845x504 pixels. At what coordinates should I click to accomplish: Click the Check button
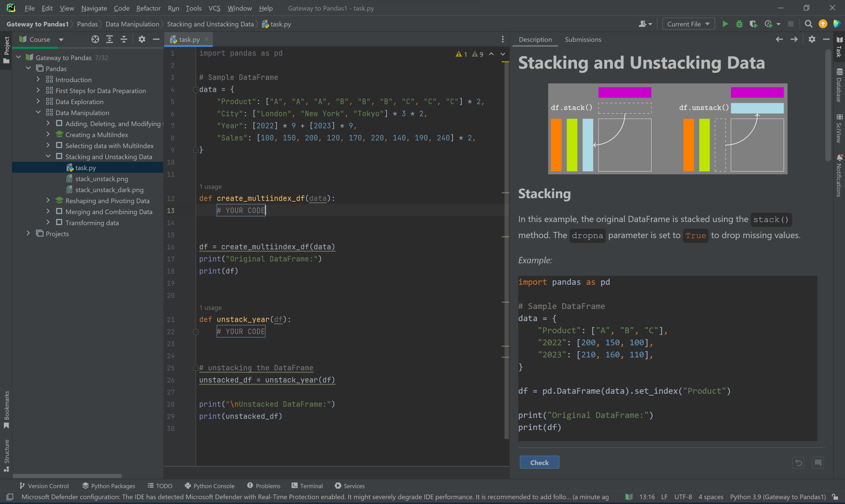click(x=539, y=463)
